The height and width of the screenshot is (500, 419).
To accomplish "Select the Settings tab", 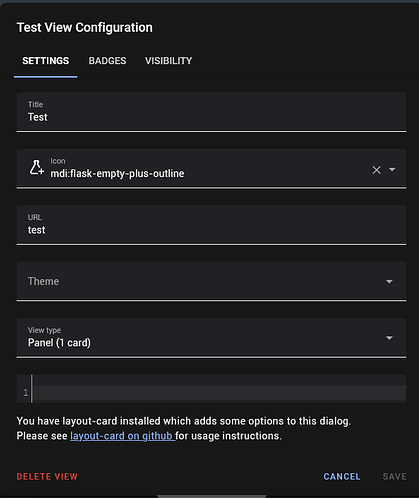I will point(46,61).
